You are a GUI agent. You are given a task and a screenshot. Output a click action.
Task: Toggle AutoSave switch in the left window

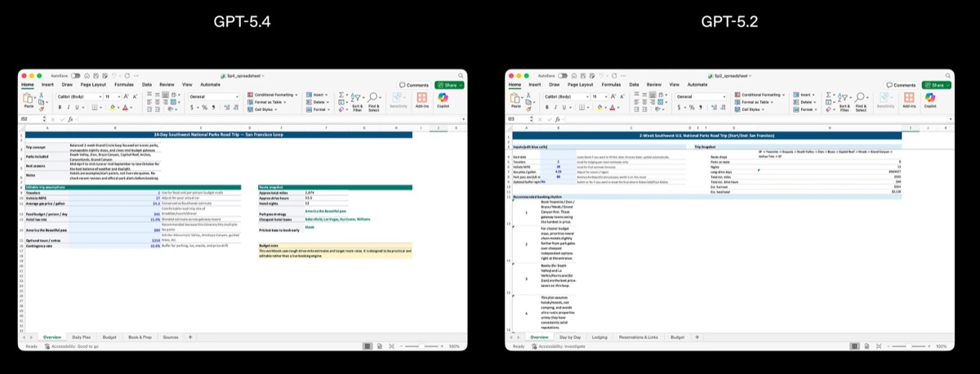75,75
